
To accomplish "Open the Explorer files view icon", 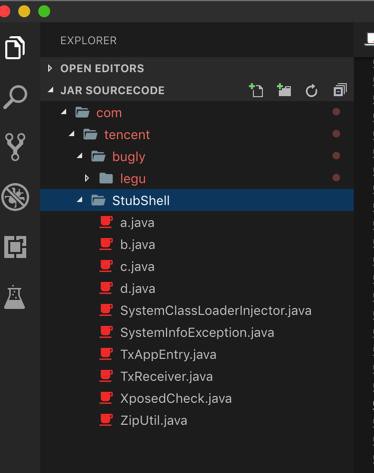I will coord(15,47).
